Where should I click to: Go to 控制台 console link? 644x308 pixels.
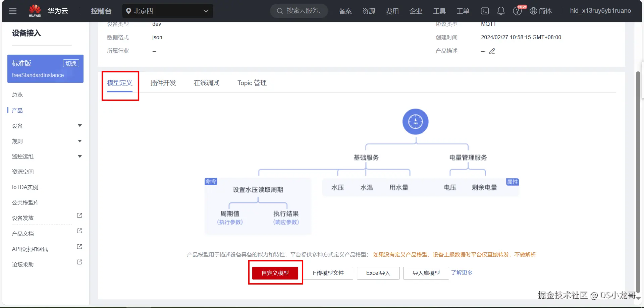point(101,11)
